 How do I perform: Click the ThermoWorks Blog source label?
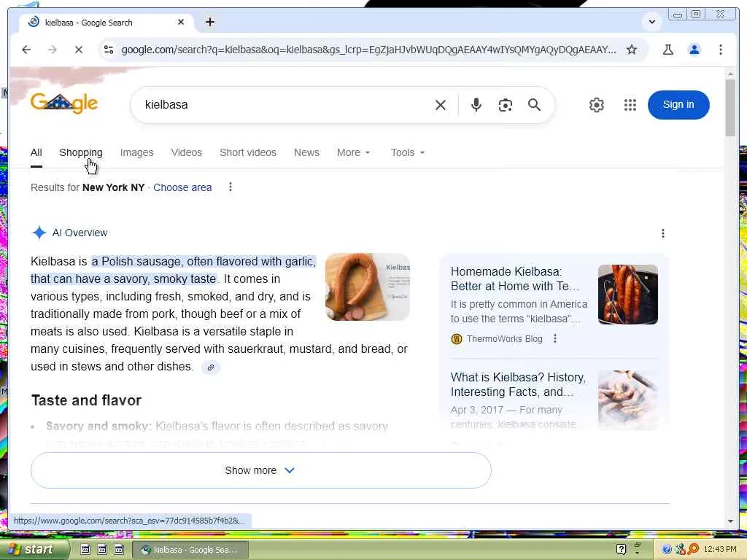(504, 339)
